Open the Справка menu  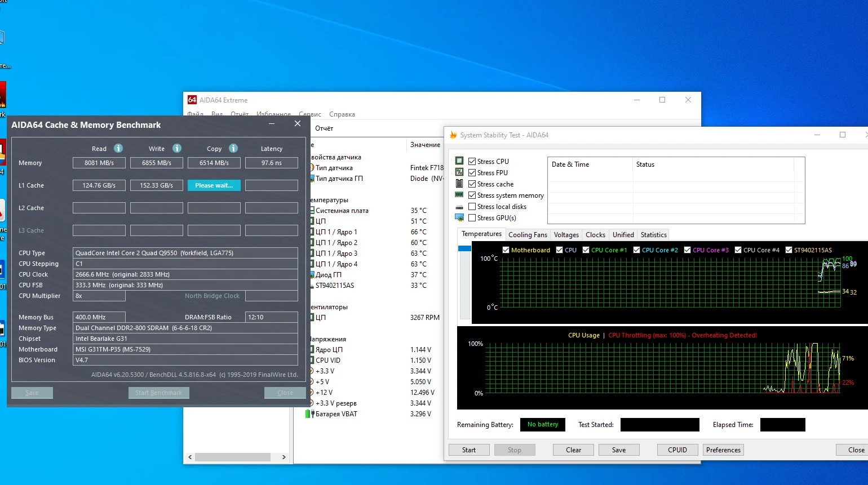coord(342,114)
